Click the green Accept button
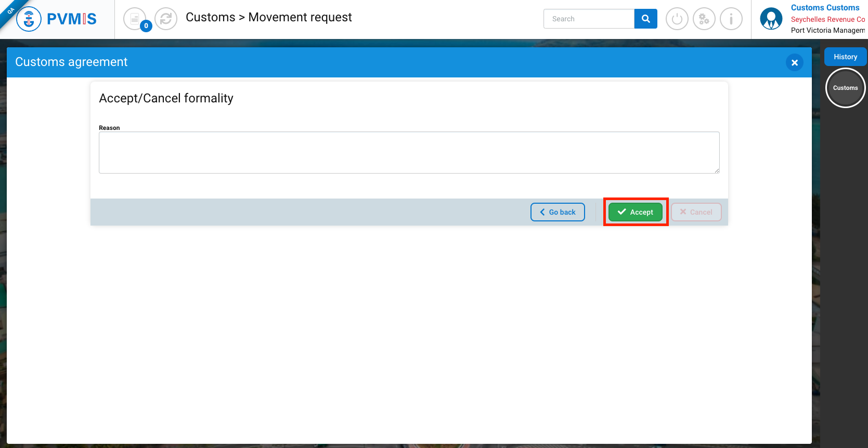 coord(635,212)
